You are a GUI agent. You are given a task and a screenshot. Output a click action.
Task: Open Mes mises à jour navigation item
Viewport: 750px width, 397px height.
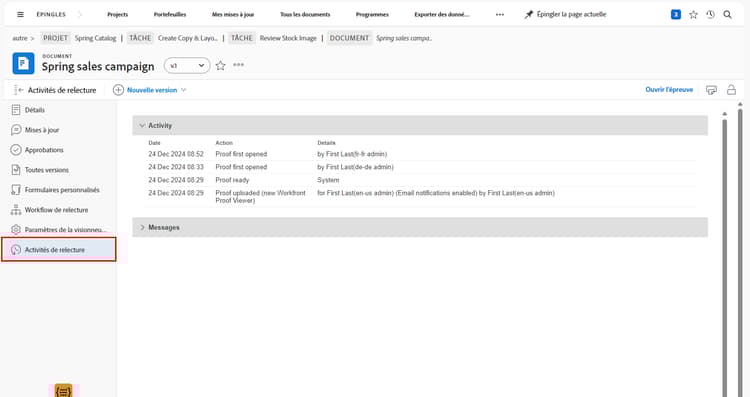[233, 14]
